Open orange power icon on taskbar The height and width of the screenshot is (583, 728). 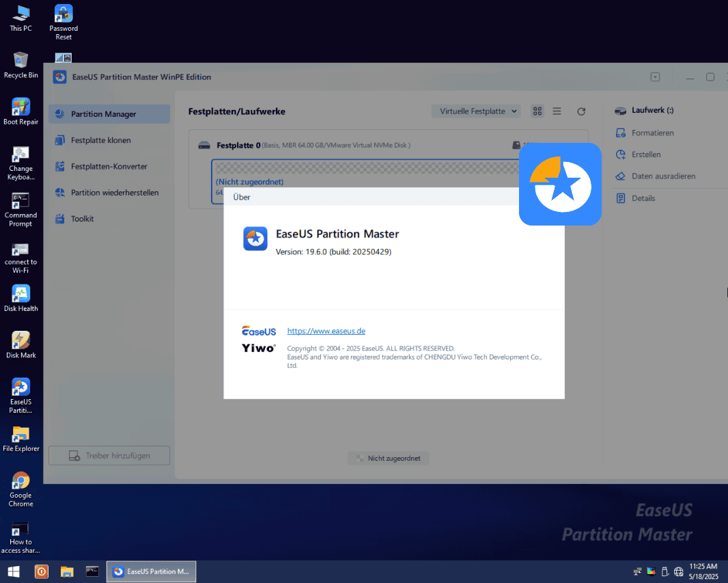tap(42, 571)
